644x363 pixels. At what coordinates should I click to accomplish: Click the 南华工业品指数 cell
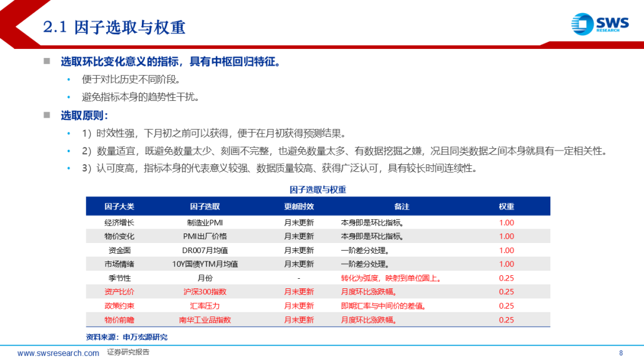click(205, 320)
